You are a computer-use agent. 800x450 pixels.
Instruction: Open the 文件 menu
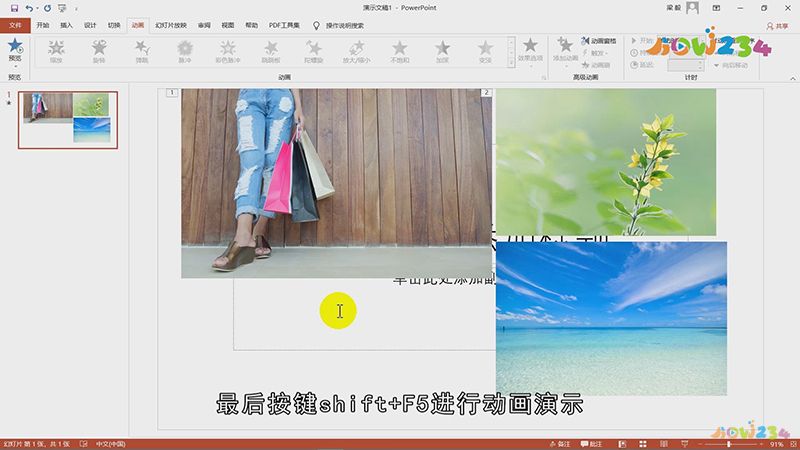pyautogui.click(x=15, y=25)
